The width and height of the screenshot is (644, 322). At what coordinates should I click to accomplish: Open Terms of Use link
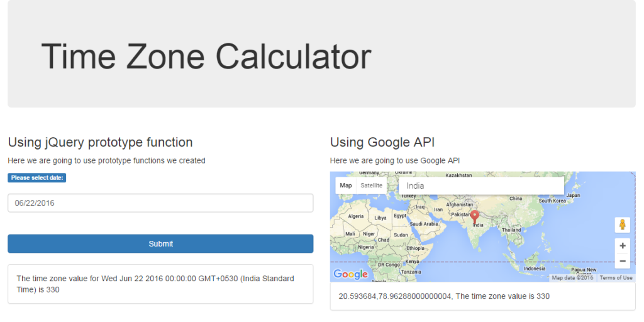click(616, 277)
